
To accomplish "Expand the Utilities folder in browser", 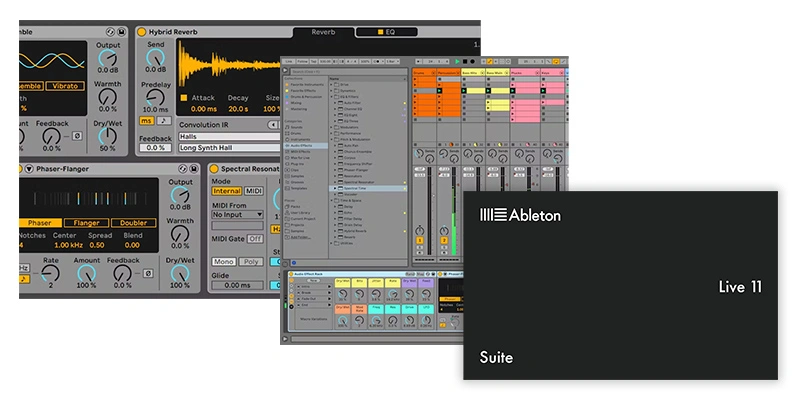I will [331, 243].
